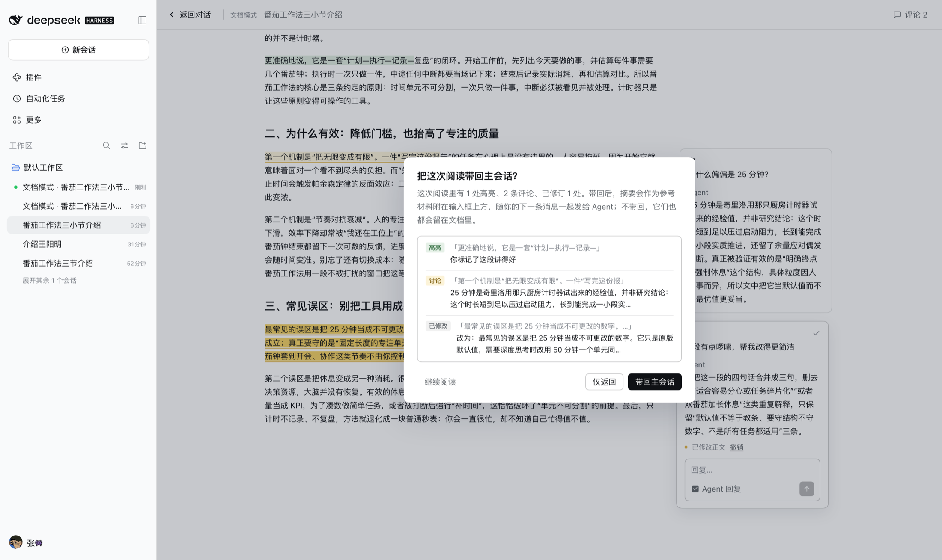Image resolution: width=942 pixels, height=560 pixels.
Task: Select 讨论 summary item in dialog
Action: 549,293
